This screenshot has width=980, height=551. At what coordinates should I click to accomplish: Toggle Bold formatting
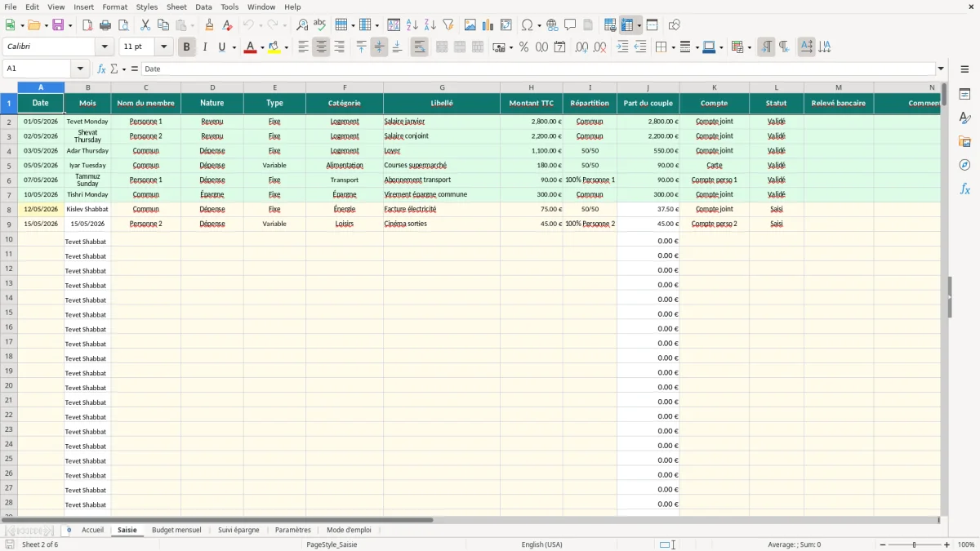click(x=186, y=47)
